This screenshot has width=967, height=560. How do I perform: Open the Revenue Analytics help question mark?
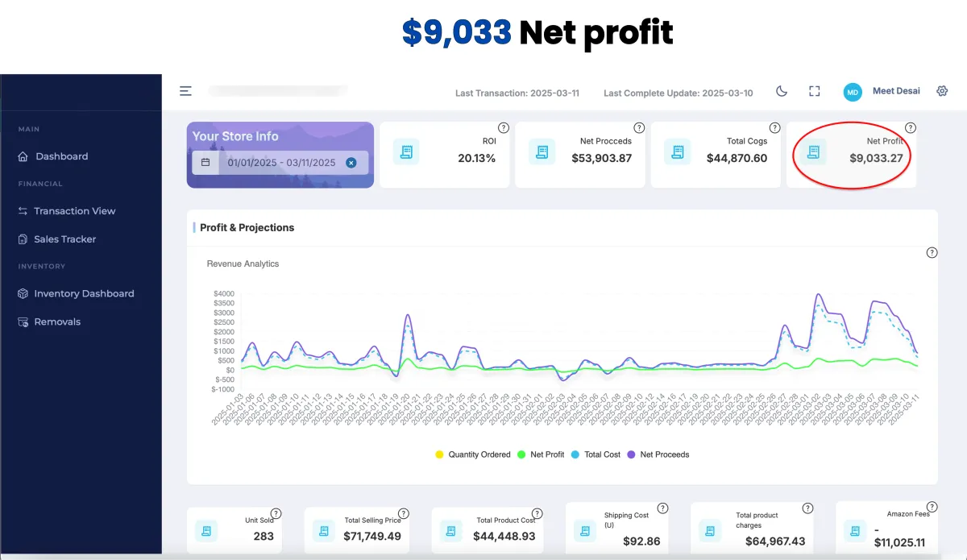932,252
